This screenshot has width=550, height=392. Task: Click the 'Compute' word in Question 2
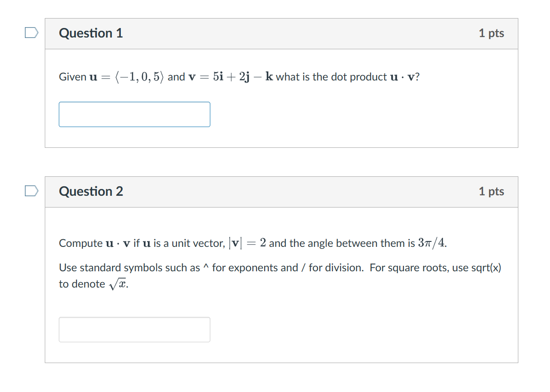(x=81, y=243)
